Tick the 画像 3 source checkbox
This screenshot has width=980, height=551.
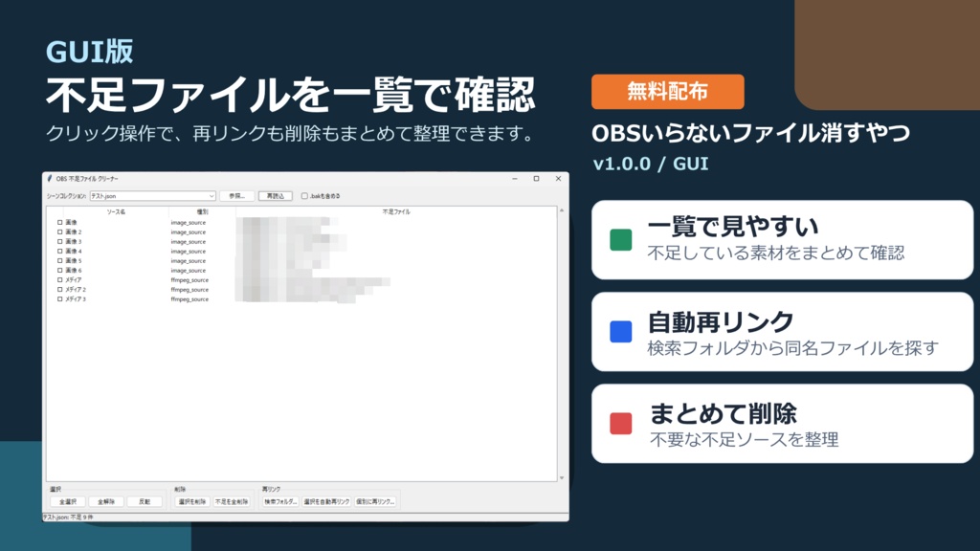tap(60, 242)
